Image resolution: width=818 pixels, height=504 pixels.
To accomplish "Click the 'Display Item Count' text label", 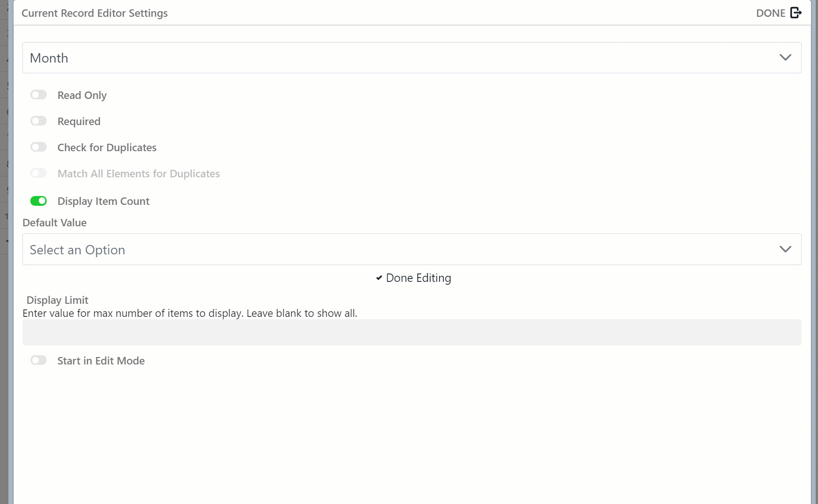I will [x=103, y=201].
